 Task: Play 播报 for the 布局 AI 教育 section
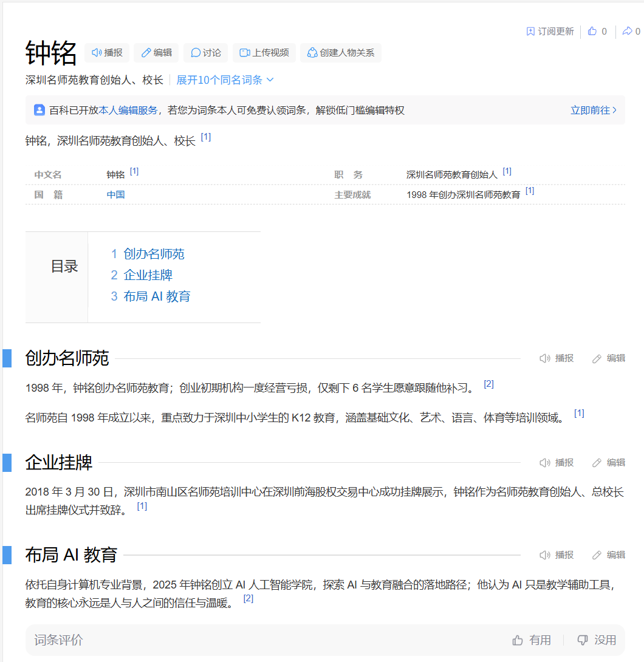point(557,555)
